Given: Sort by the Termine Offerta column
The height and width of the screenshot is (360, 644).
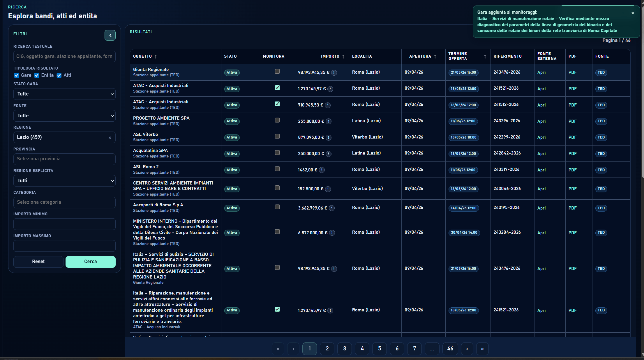Looking at the screenshot, I should click(x=485, y=56).
